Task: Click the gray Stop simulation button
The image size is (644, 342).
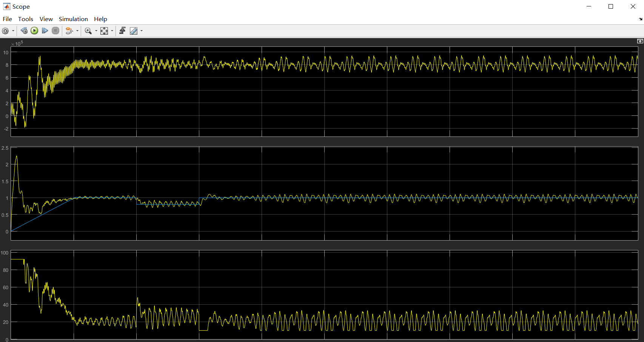Action: click(x=55, y=31)
